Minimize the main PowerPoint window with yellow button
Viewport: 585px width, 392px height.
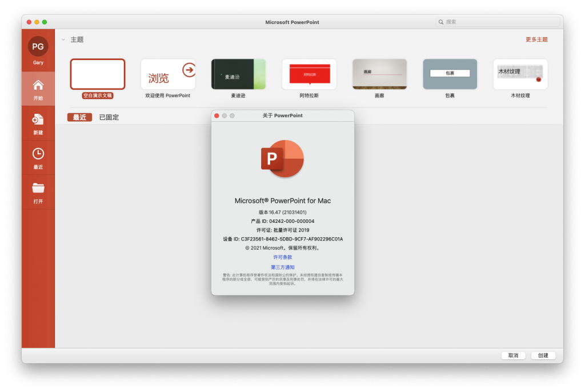click(x=37, y=22)
